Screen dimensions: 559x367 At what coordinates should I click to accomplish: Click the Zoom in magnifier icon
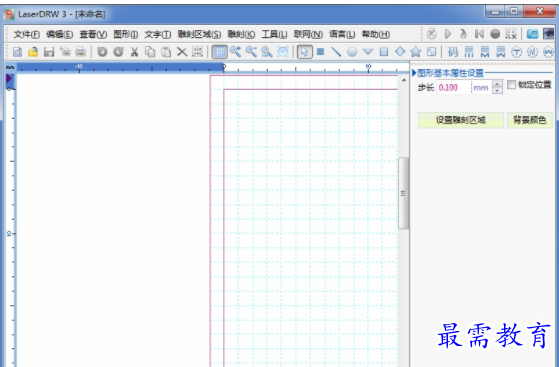tap(235, 52)
